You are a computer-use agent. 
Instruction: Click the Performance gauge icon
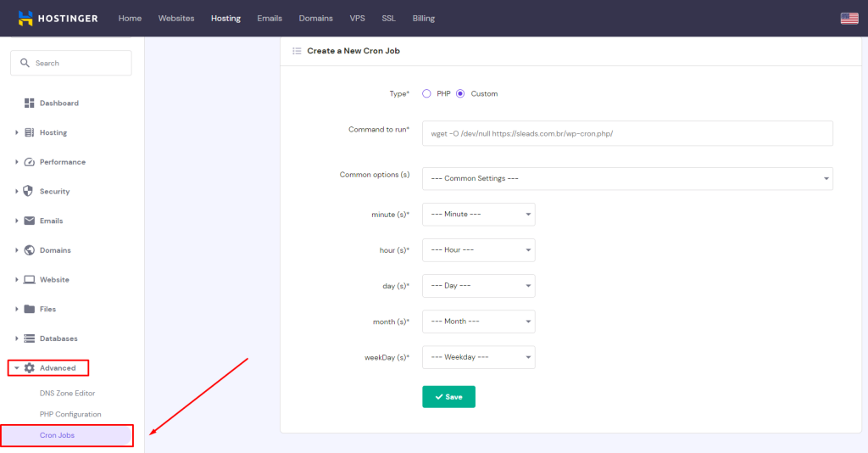pos(29,162)
